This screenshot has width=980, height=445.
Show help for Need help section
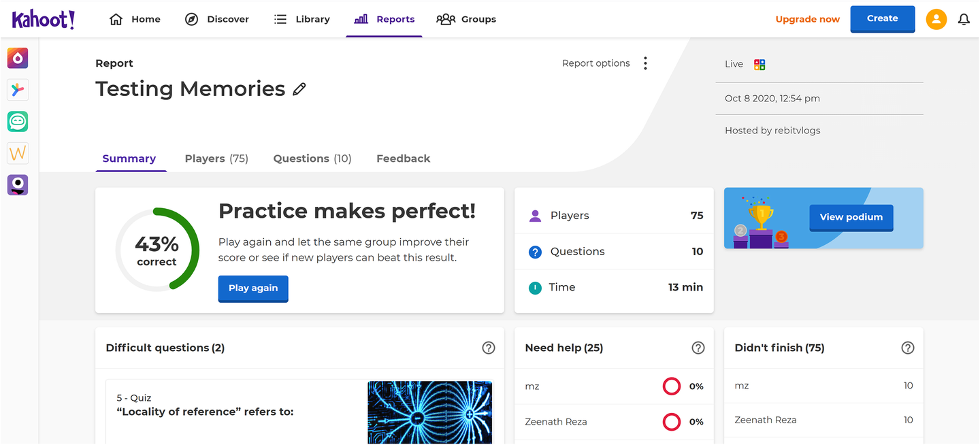[x=698, y=348]
